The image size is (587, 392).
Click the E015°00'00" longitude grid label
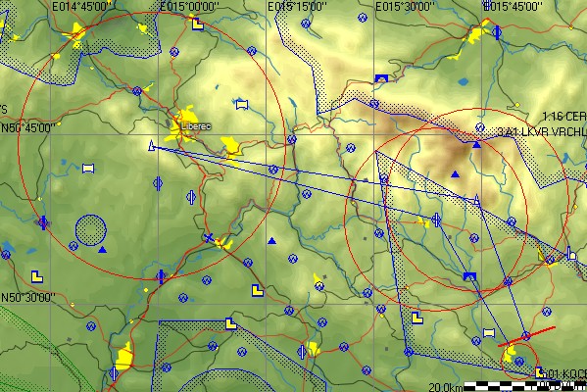point(189,6)
